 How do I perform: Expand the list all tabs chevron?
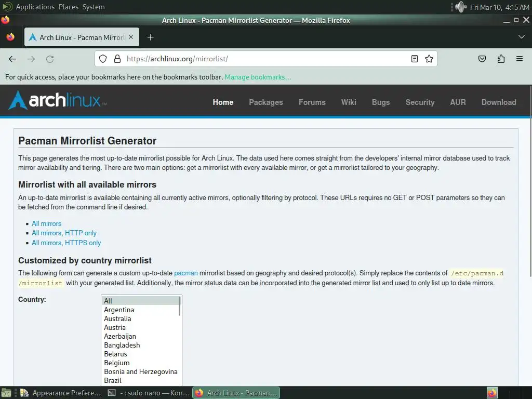coord(522,37)
